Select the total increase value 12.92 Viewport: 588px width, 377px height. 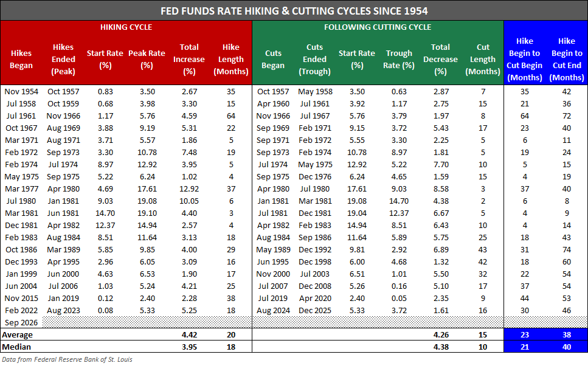tap(189, 189)
